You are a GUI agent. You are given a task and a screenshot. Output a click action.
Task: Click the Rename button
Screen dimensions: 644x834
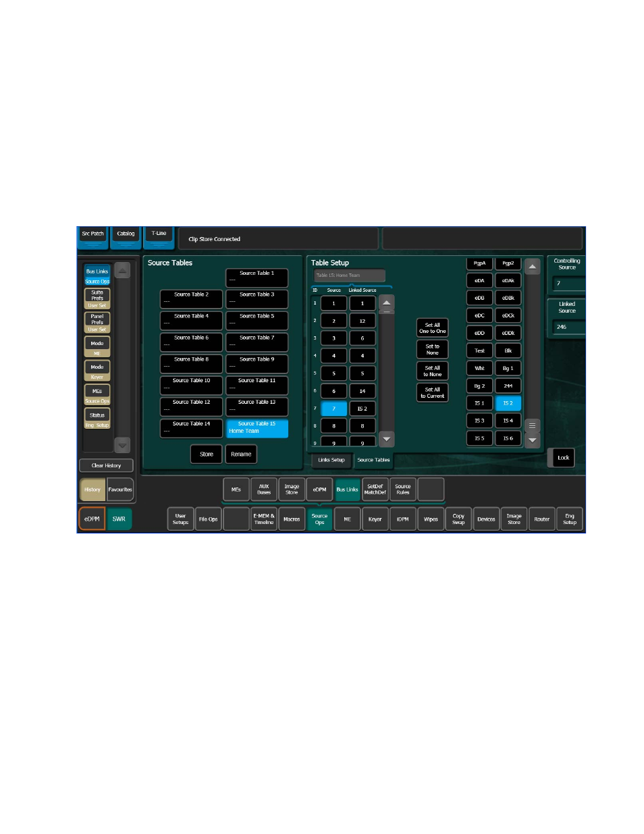[241, 454]
